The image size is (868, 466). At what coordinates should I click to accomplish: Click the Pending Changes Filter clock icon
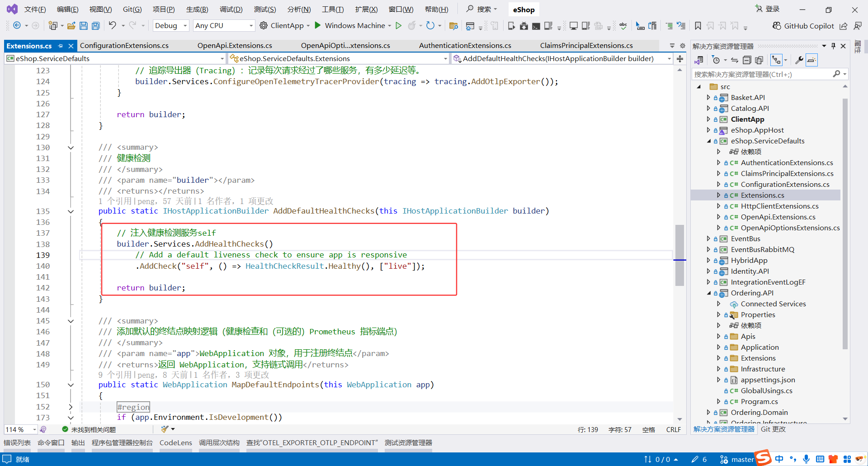click(x=716, y=60)
